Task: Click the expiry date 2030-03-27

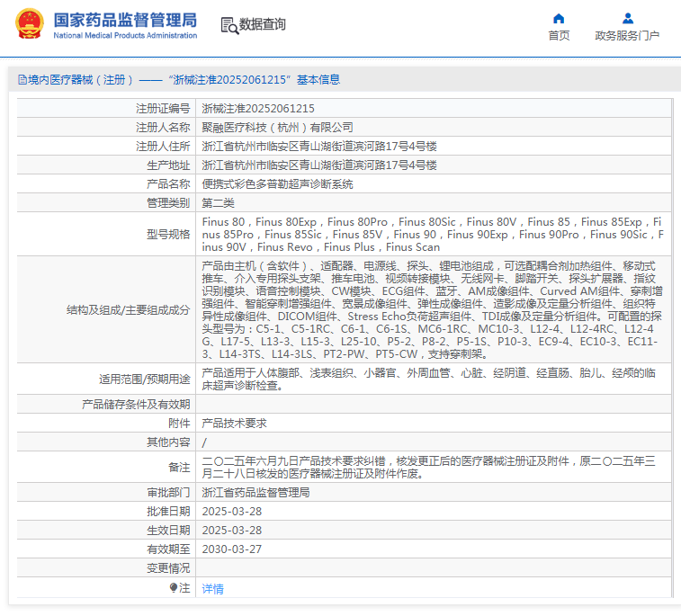Action: [x=231, y=549]
